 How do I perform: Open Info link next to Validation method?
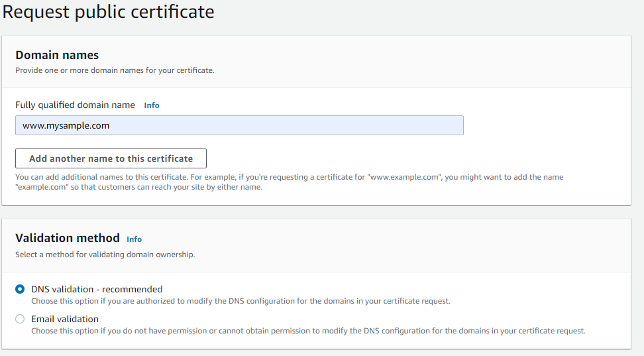tap(134, 239)
